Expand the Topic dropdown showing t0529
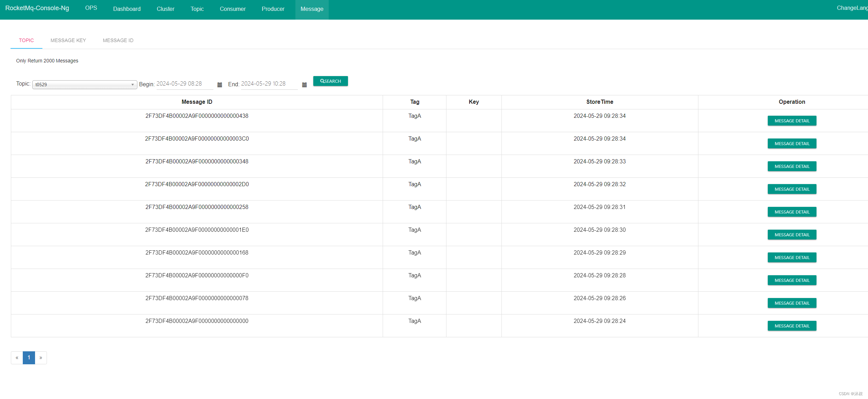The height and width of the screenshot is (399, 868). point(84,84)
